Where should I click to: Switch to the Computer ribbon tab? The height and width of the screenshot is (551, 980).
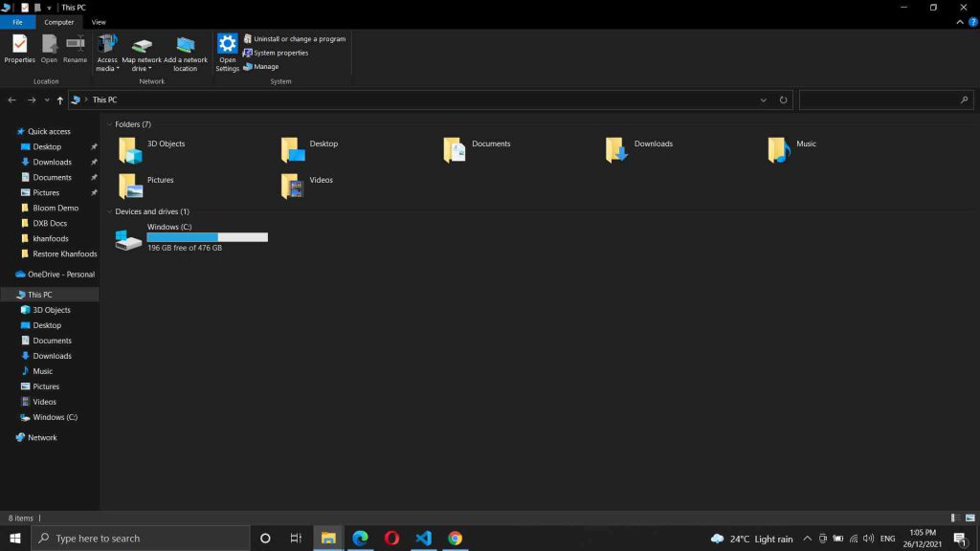(58, 21)
